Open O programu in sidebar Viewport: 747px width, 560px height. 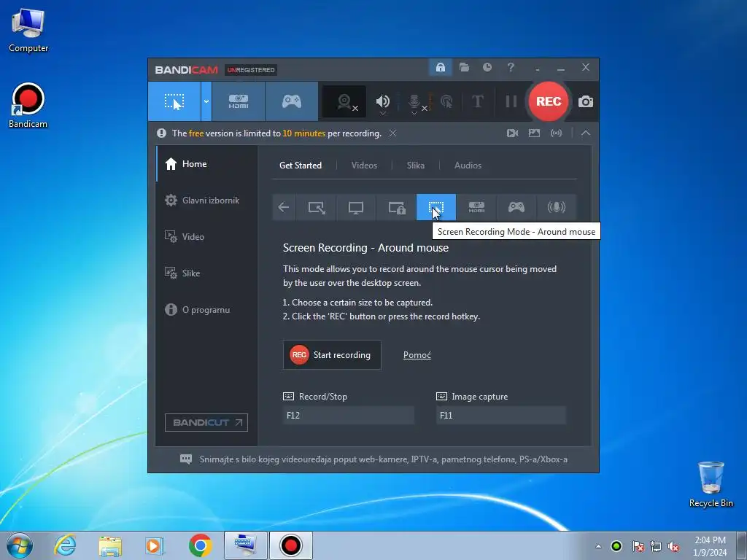click(x=206, y=309)
